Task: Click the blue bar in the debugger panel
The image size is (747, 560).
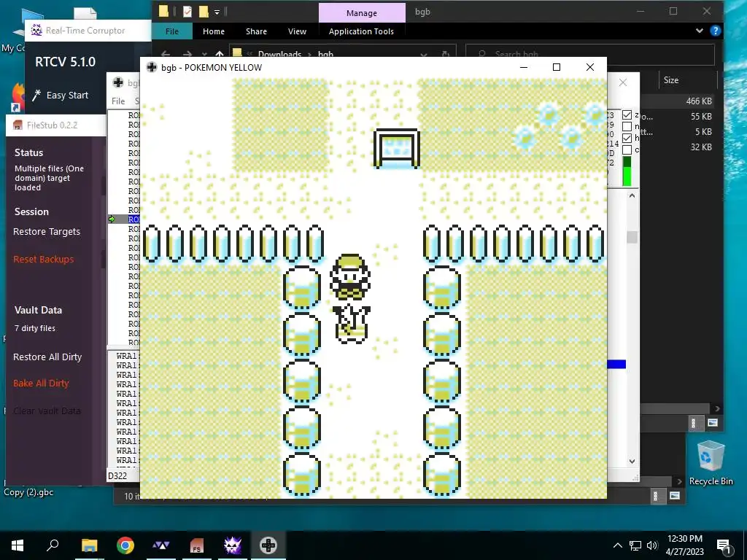Action: point(616,365)
